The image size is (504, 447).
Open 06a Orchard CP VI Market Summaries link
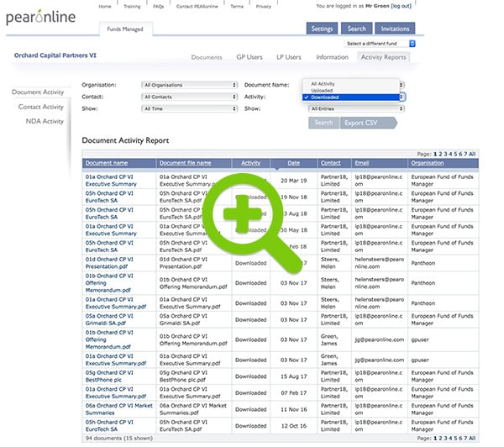pos(119,409)
